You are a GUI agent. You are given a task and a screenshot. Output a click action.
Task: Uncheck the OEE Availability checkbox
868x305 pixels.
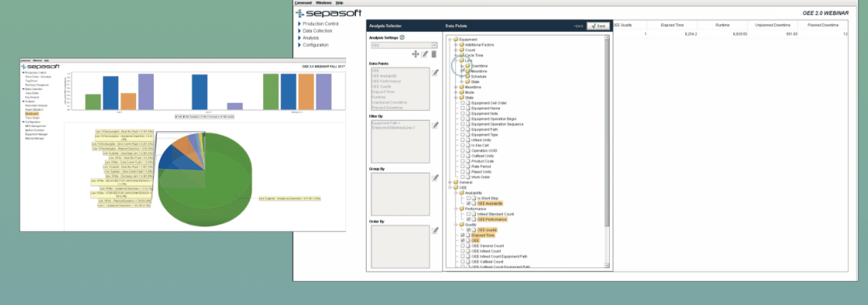click(469, 204)
